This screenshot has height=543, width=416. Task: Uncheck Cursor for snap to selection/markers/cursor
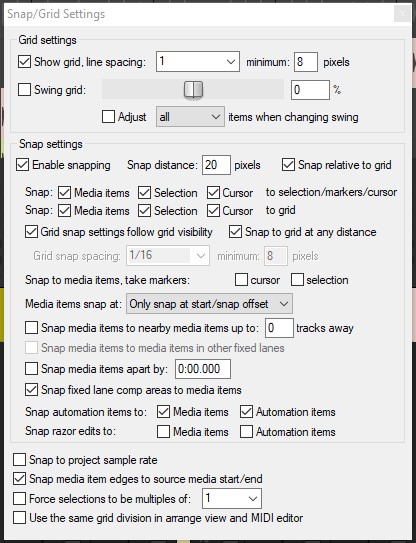(213, 193)
